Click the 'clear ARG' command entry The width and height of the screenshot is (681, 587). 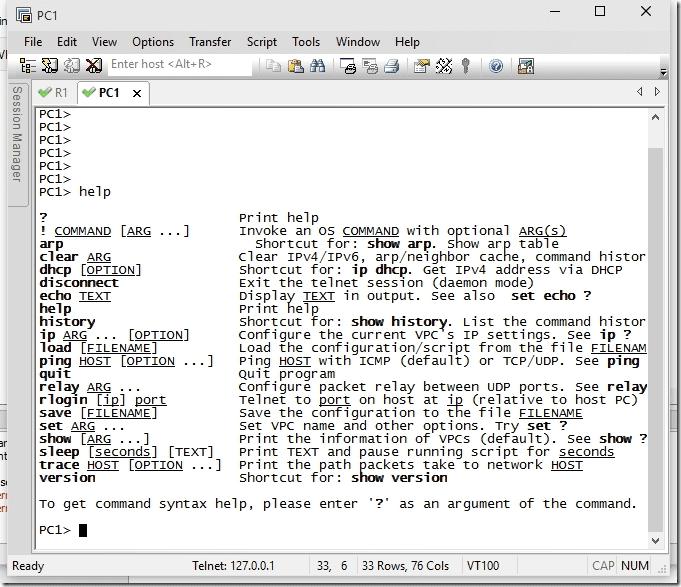(x=75, y=257)
